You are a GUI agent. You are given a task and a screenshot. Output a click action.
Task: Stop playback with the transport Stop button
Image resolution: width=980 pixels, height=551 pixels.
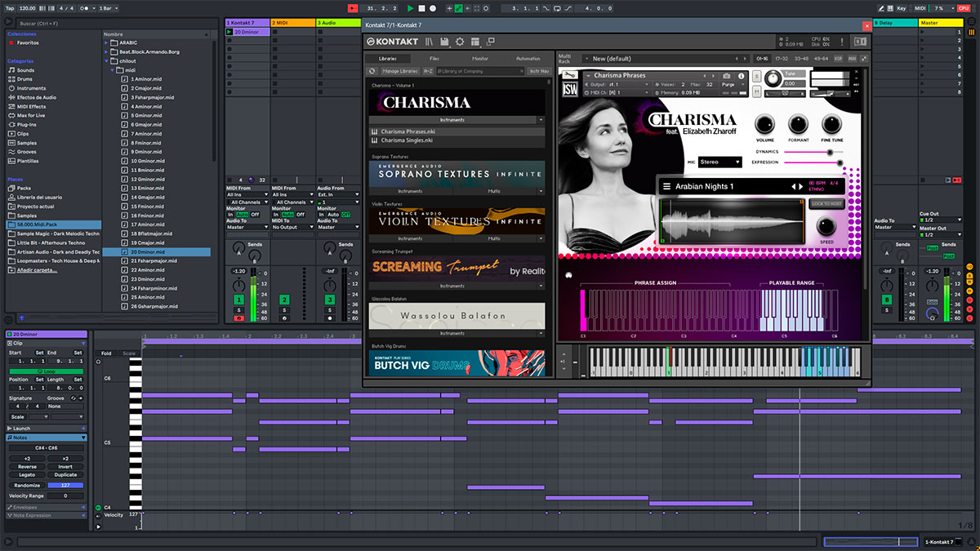point(421,7)
